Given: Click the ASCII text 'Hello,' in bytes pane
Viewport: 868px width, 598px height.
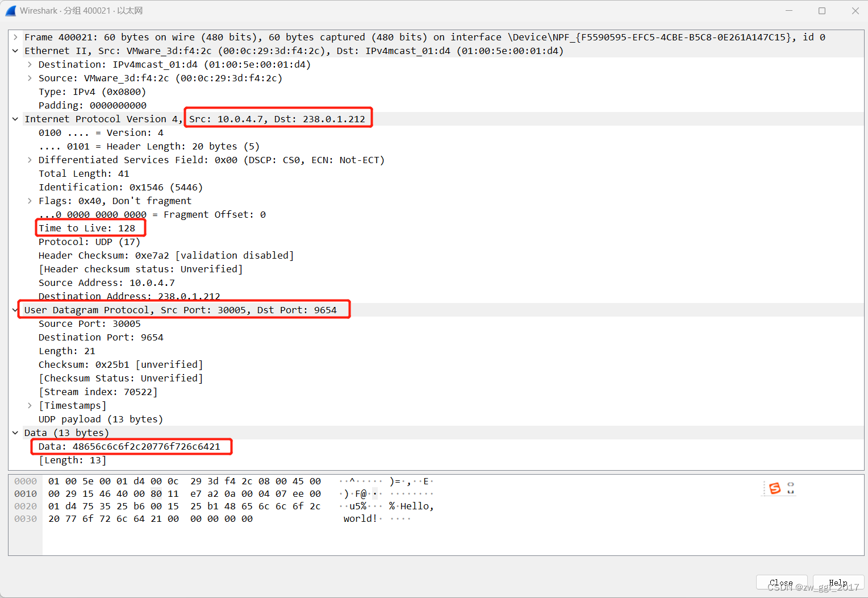Looking at the screenshot, I should point(417,506).
